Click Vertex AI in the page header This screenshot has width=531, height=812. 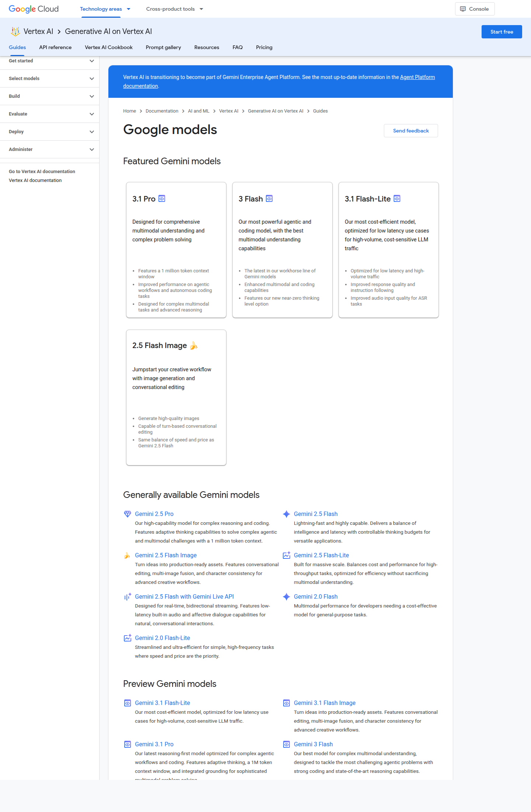point(38,31)
